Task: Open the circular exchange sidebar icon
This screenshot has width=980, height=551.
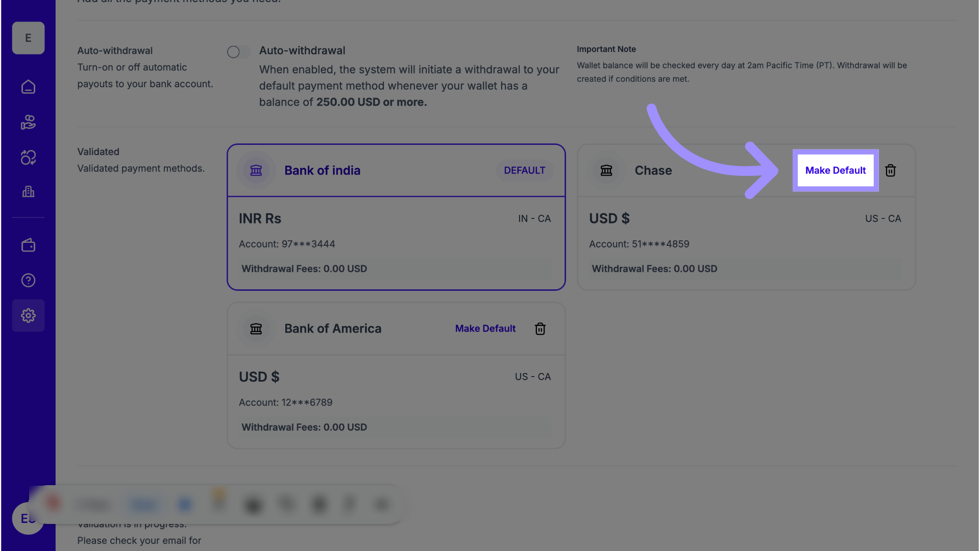Action: tap(28, 158)
